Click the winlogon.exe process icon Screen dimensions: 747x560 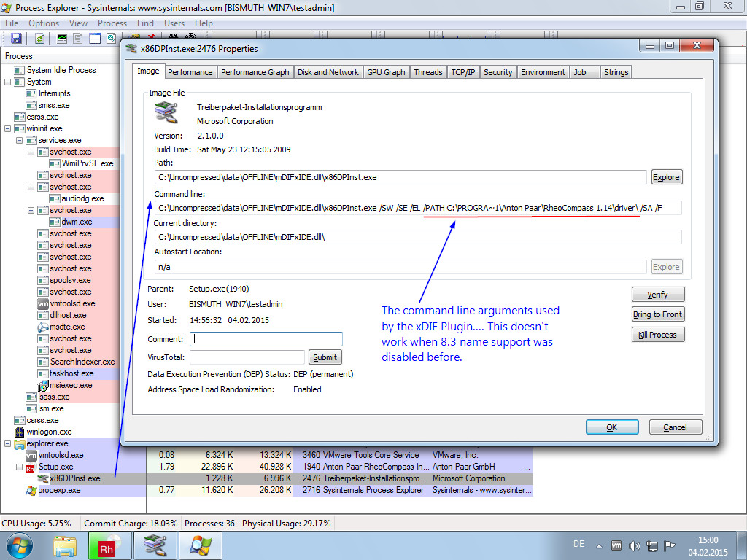[x=20, y=432]
